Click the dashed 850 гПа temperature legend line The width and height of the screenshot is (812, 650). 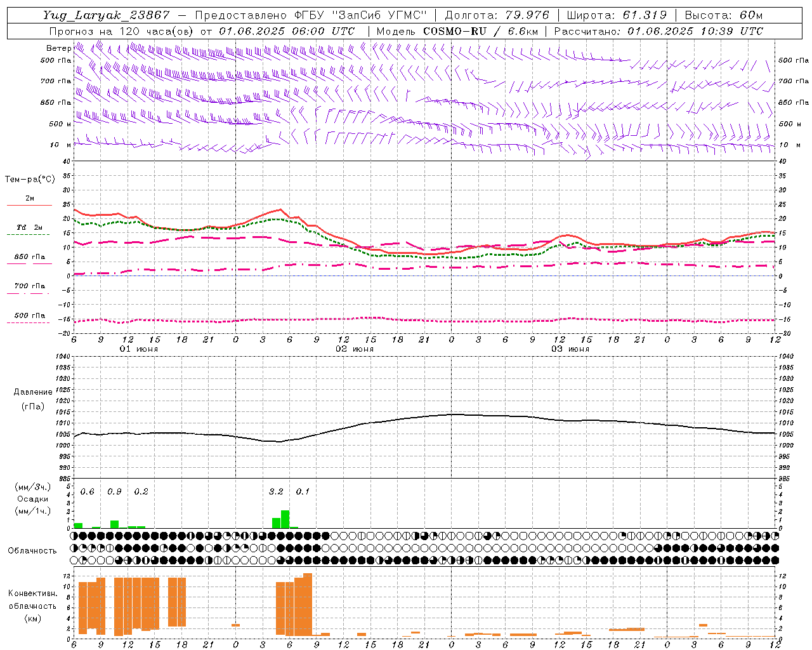(28, 263)
